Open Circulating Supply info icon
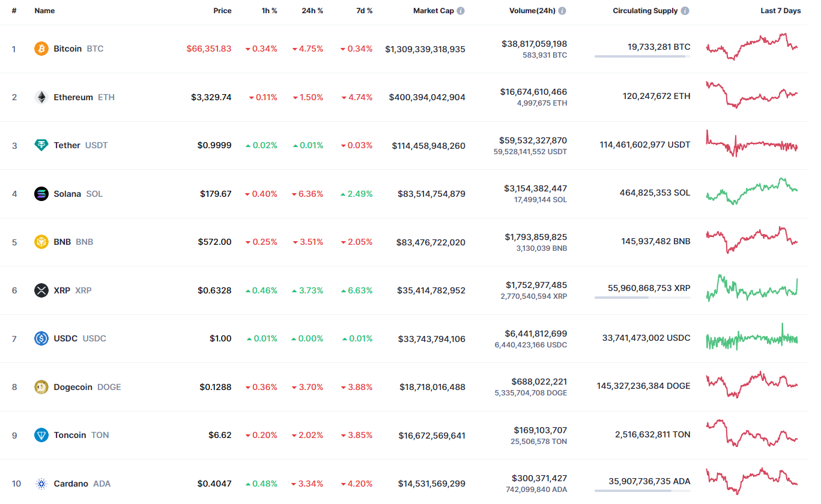Viewport: 821px width, 504px height. pyautogui.click(x=685, y=11)
